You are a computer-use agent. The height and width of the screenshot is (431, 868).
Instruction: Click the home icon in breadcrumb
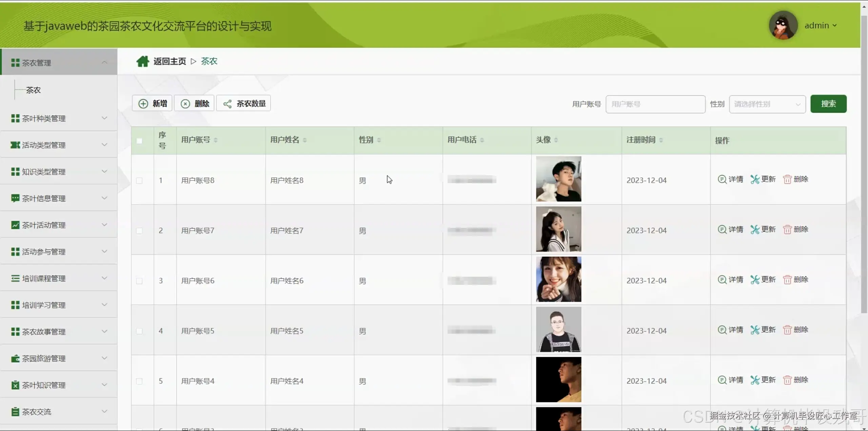coord(142,61)
